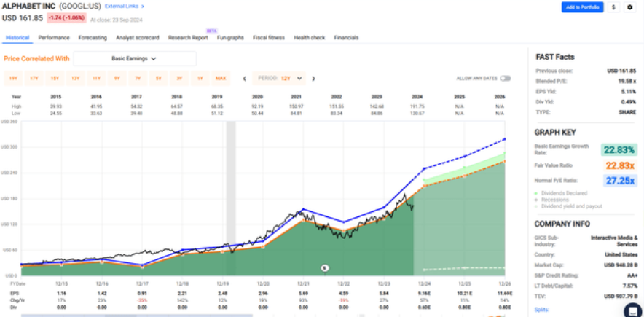Select the 7Y time range
The height and width of the screenshot is (317, 644).
(138, 79)
